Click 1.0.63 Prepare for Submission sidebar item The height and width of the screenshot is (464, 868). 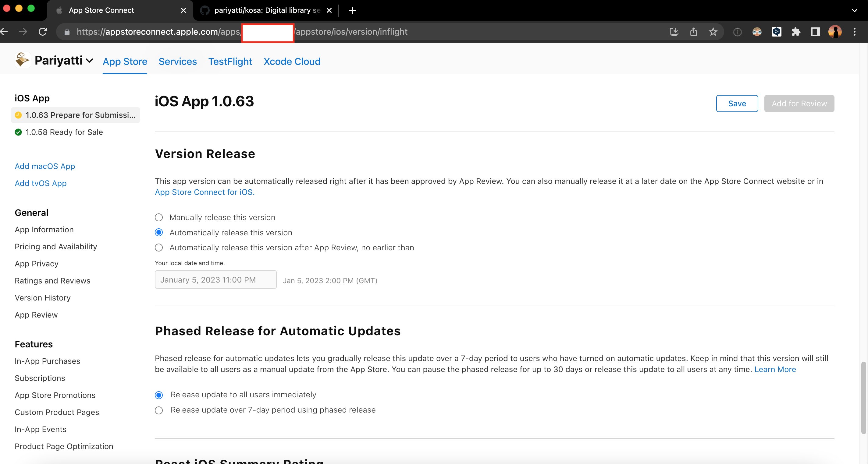(x=77, y=115)
